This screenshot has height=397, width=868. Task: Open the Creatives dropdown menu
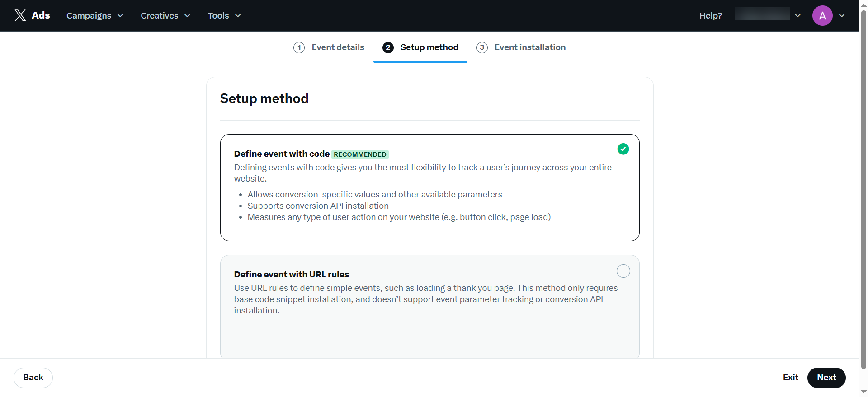pos(165,16)
